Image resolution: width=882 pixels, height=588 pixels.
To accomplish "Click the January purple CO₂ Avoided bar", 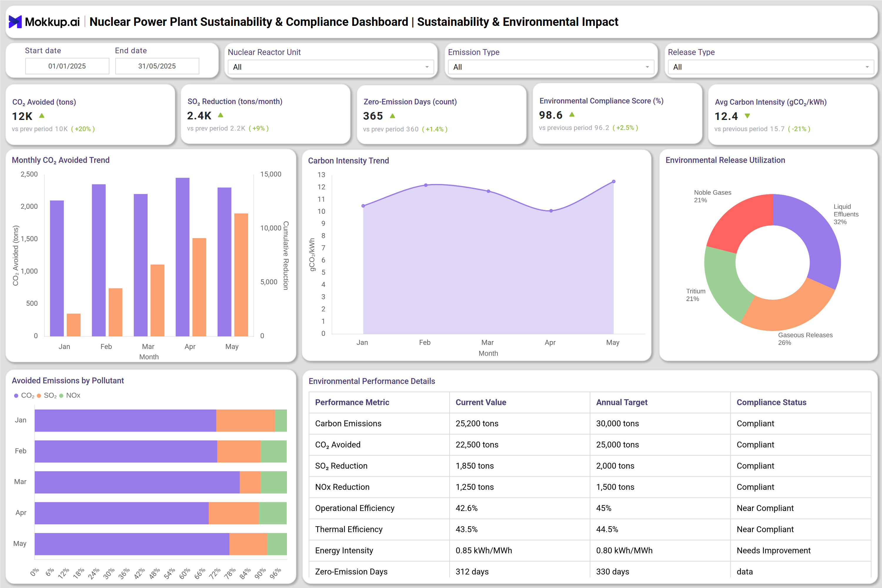I will tap(57, 268).
